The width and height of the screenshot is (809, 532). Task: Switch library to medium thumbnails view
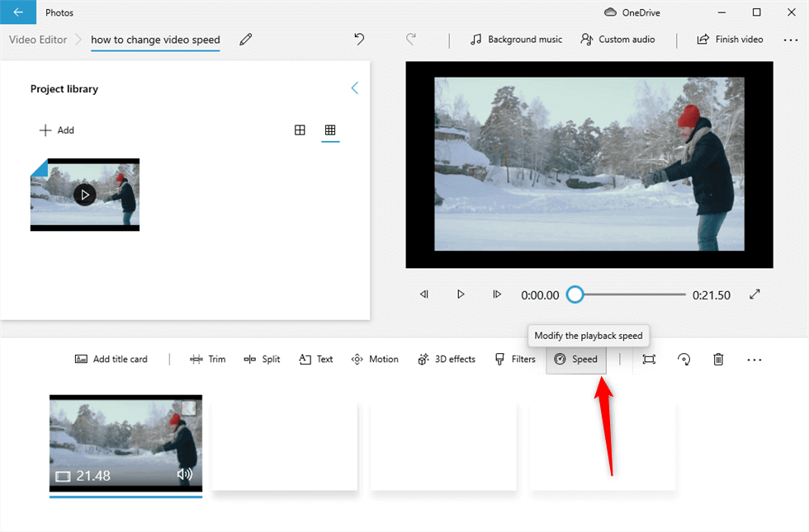pyautogui.click(x=300, y=130)
